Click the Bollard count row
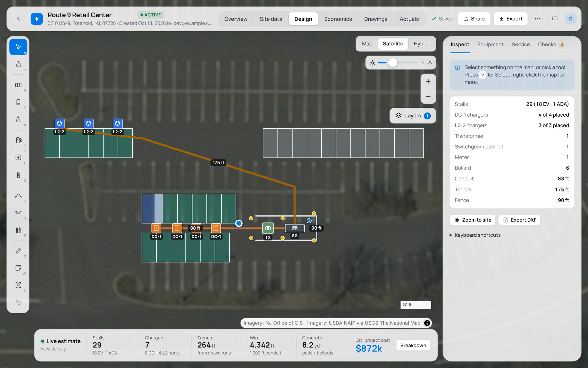This screenshot has width=588, height=368. 512,168
